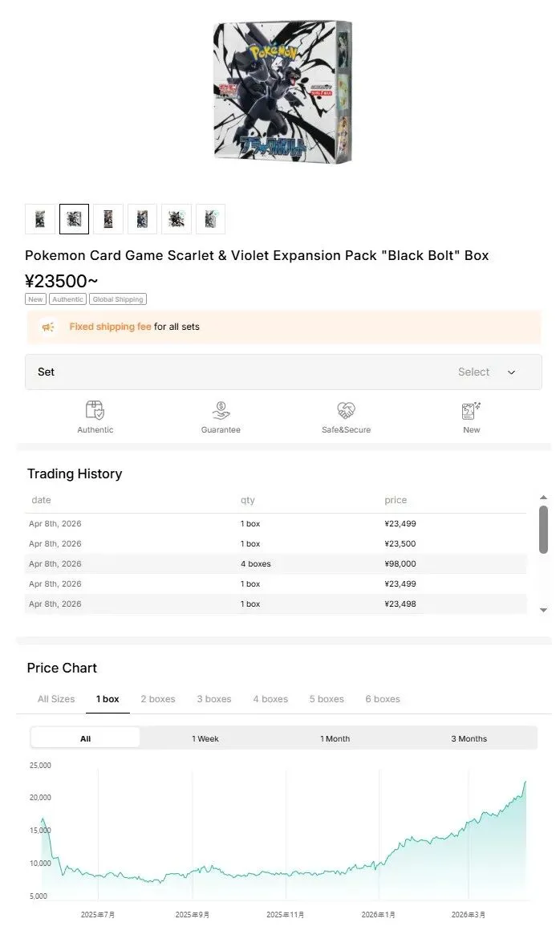Click the New sparkle card icon
Viewport: 560px width, 943px height.
click(471, 410)
